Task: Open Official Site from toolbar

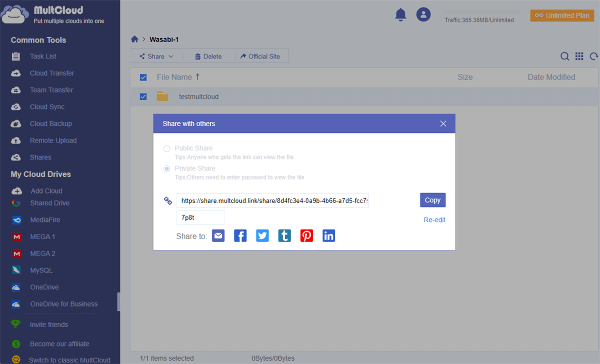Action: tap(260, 56)
